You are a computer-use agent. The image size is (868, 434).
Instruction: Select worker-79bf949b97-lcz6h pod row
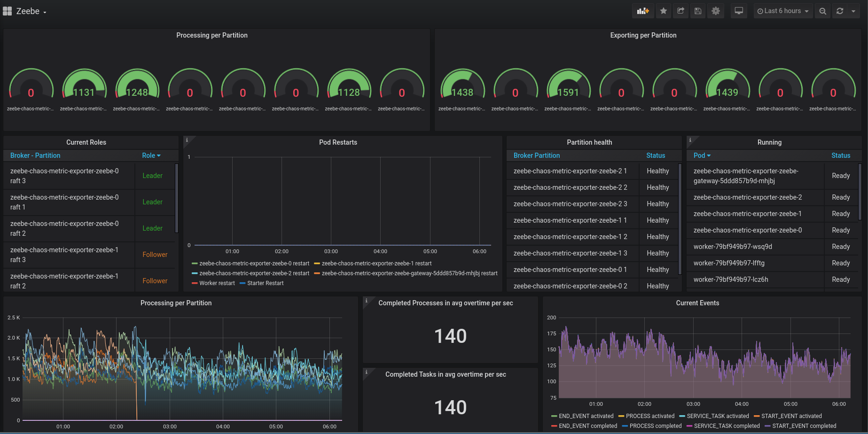point(772,279)
